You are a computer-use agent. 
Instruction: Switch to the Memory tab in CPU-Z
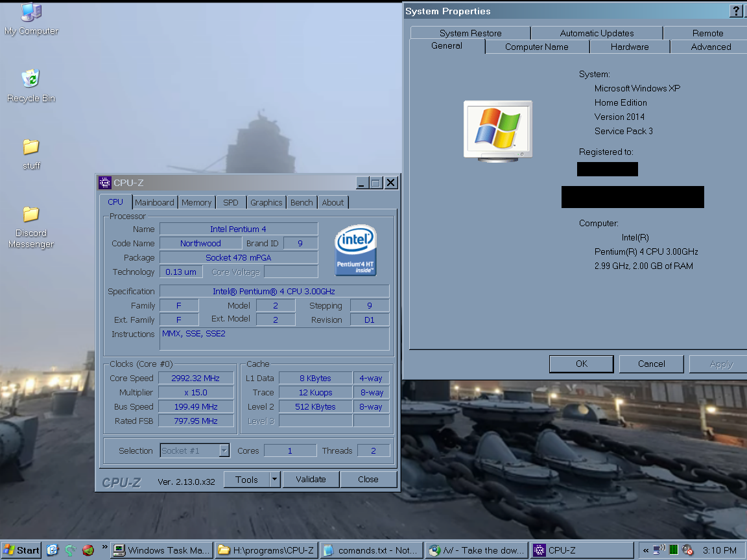coord(196,202)
